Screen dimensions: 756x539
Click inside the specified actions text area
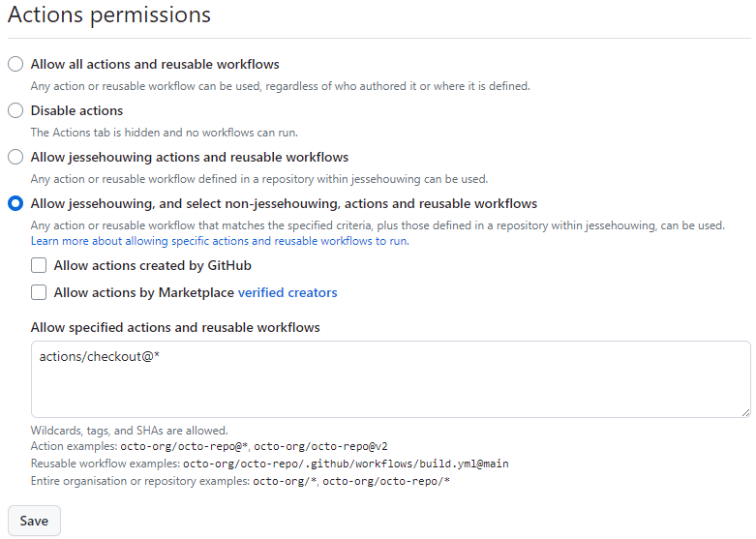(390, 387)
